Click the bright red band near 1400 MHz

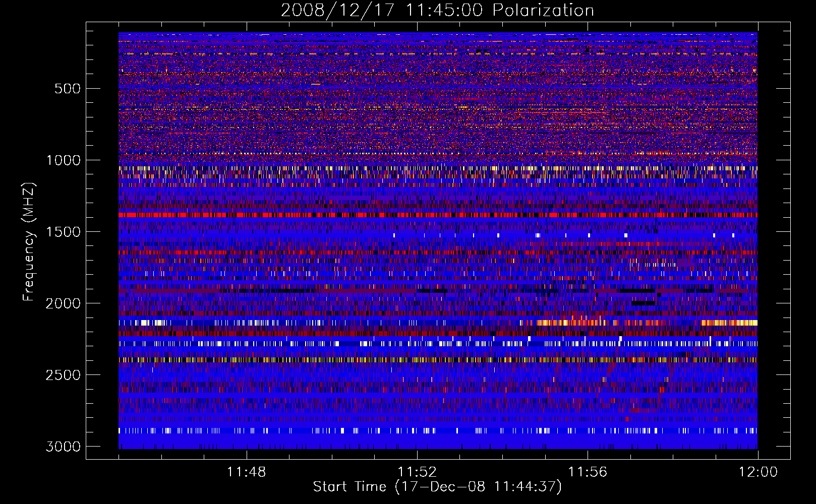point(438,215)
